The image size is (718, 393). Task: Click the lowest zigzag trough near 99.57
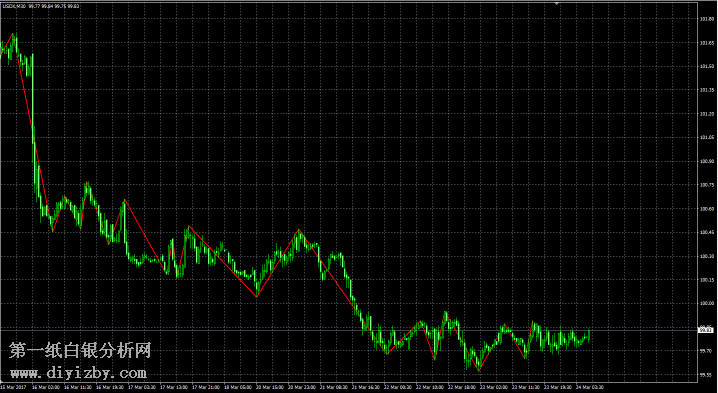pos(479,370)
